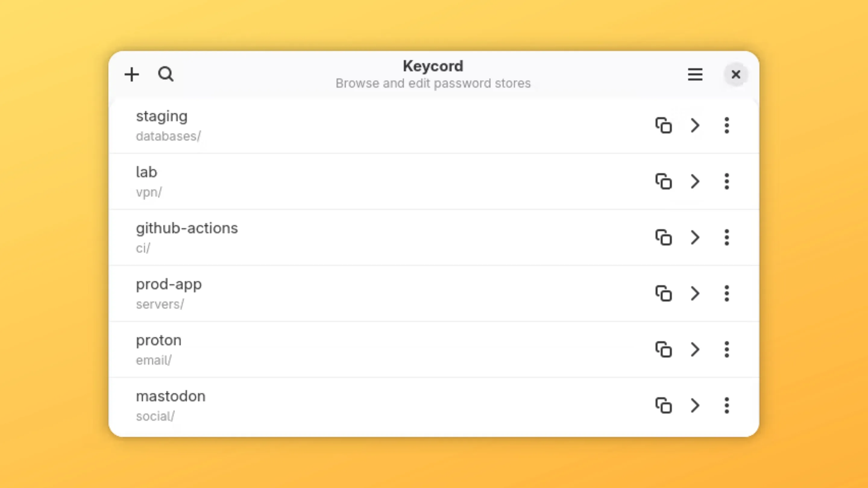This screenshot has height=488, width=868.
Task: Expand the staging entry details
Action: [695, 125]
